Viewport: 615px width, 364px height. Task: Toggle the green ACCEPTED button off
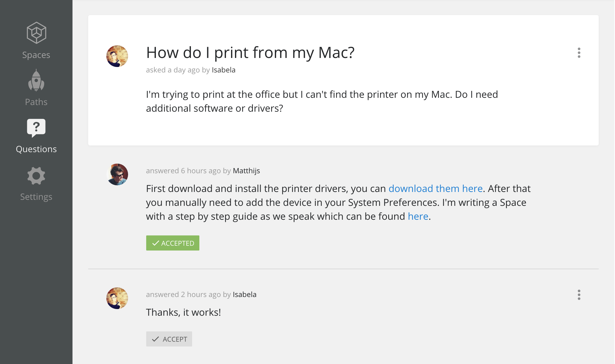[172, 243]
